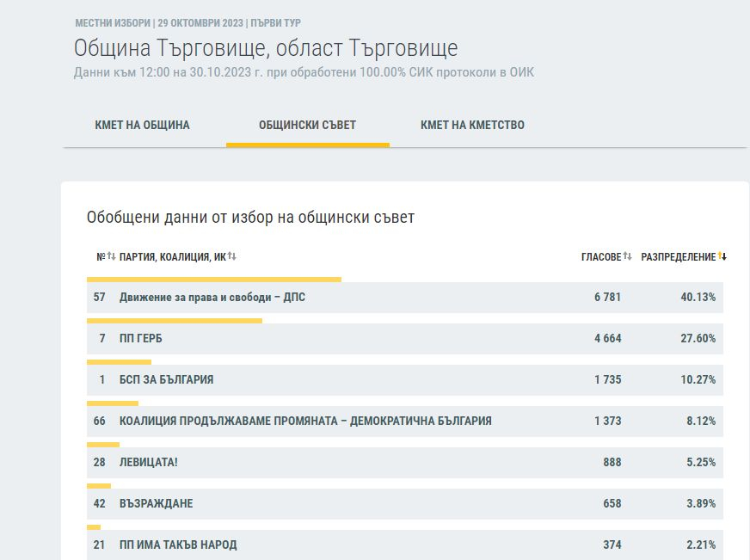
Task: Click the 40.13% share value
Action: pyautogui.click(x=698, y=298)
